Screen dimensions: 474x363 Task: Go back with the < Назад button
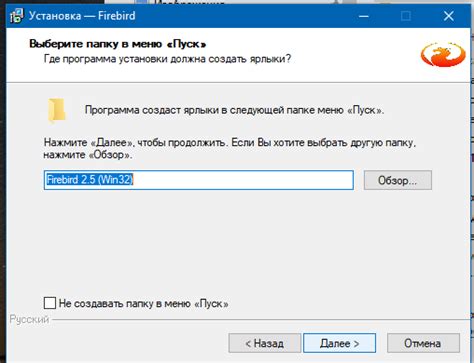265,343
